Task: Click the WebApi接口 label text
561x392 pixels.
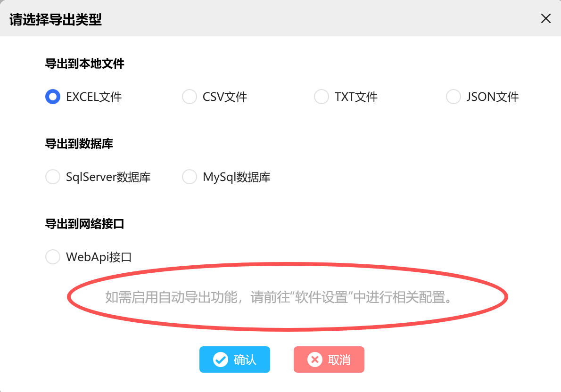Action: [x=99, y=257]
